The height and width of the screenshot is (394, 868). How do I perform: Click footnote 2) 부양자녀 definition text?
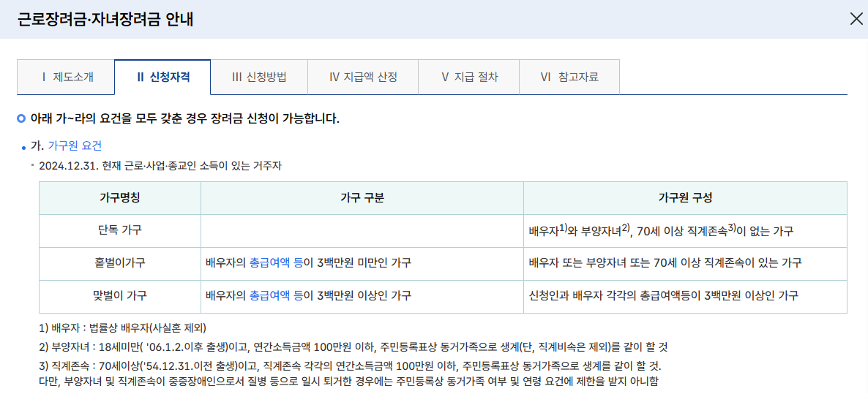click(353, 347)
